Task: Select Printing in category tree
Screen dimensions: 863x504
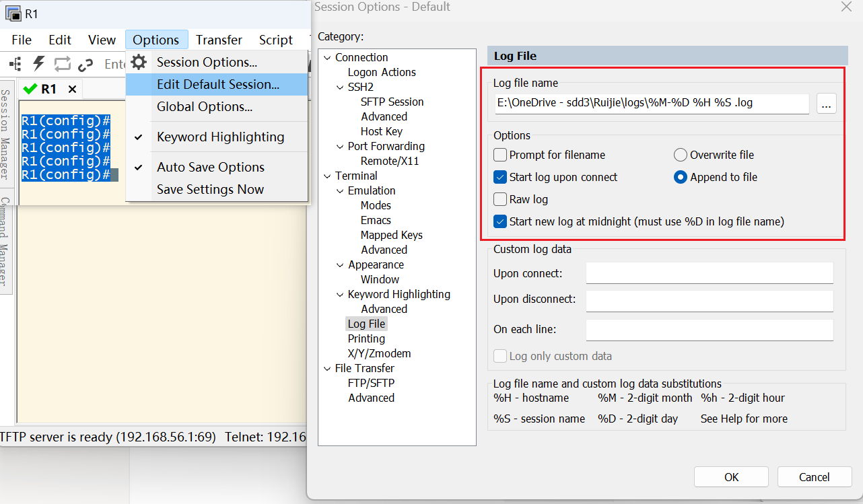Action: click(366, 338)
